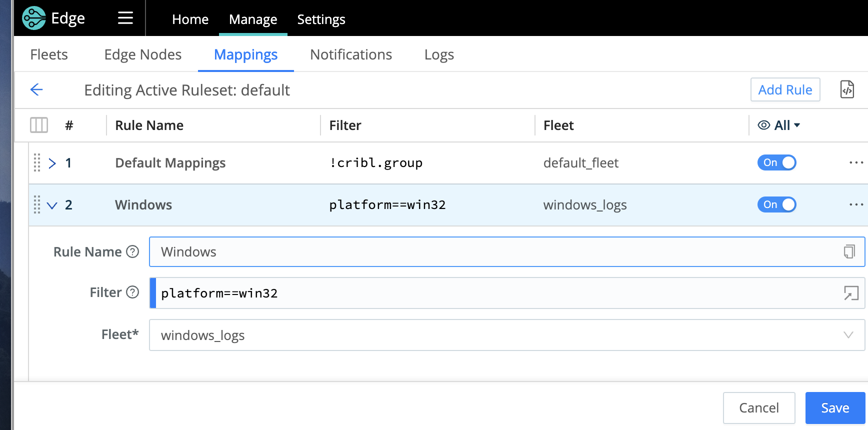
Task: Open the All visibility filter dropdown
Action: click(x=779, y=125)
